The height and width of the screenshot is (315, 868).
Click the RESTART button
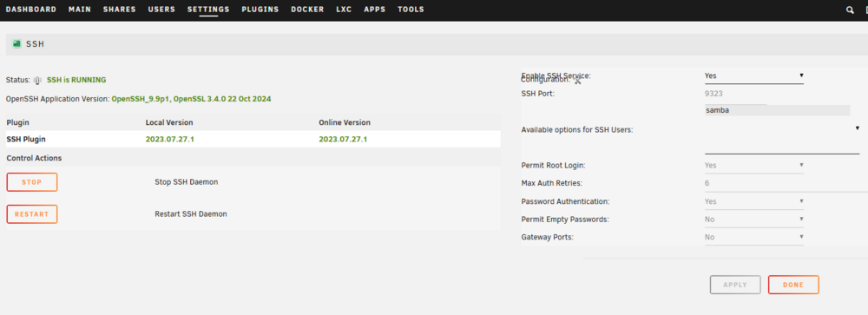pos(32,214)
